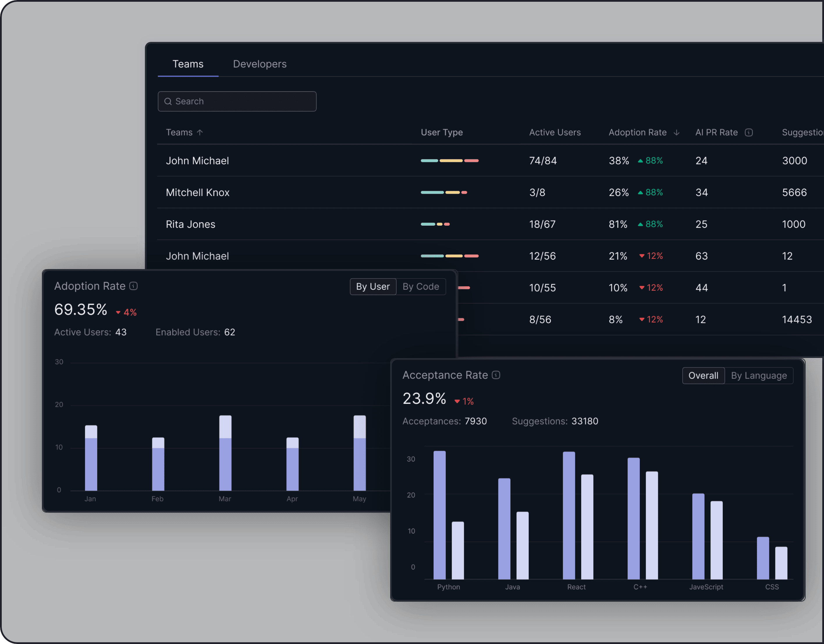This screenshot has width=824, height=644.
Task: Open Mitchell Knox team row
Action: (198, 192)
